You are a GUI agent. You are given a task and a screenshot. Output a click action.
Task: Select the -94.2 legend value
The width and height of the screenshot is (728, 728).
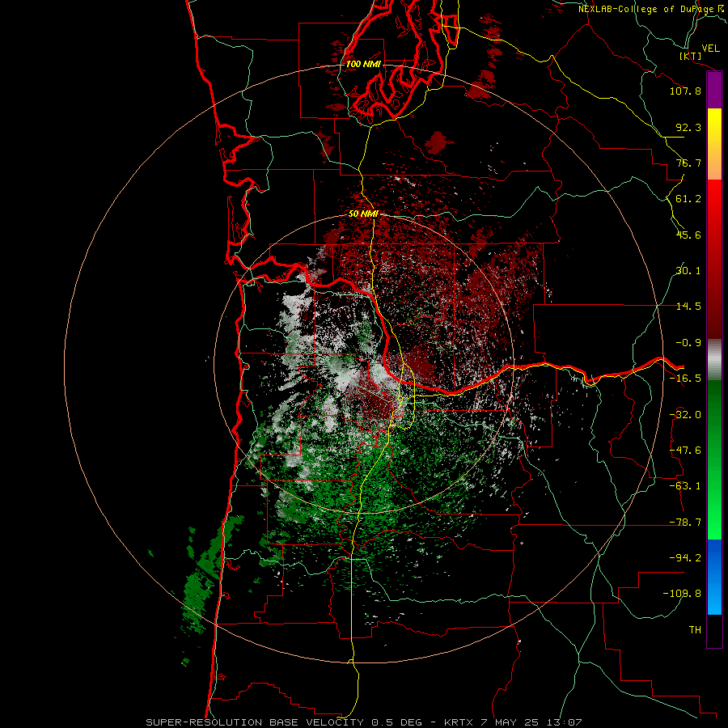[685, 557]
